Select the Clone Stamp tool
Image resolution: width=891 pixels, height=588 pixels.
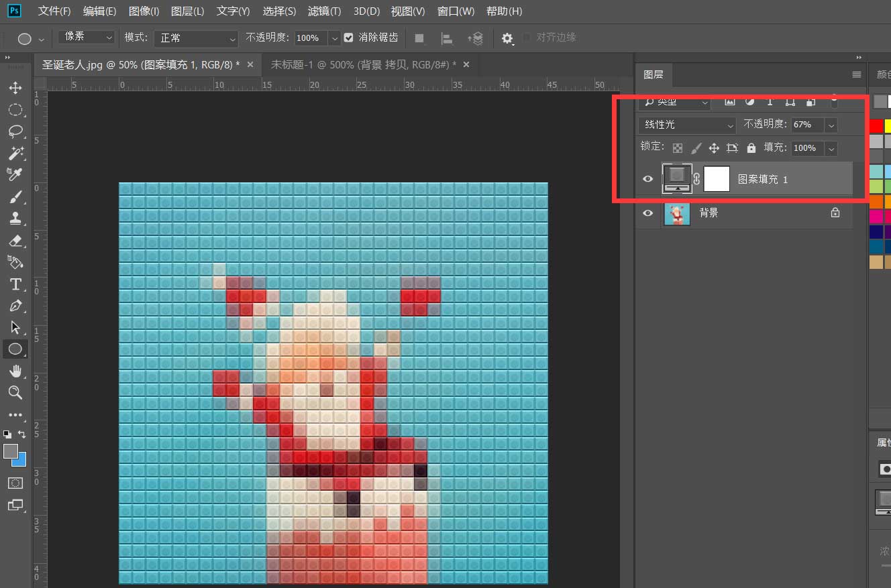[15, 218]
